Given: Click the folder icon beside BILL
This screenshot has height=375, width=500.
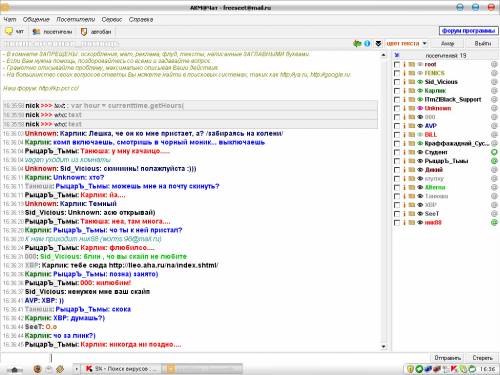Looking at the screenshot, I should [x=412, y=135].
